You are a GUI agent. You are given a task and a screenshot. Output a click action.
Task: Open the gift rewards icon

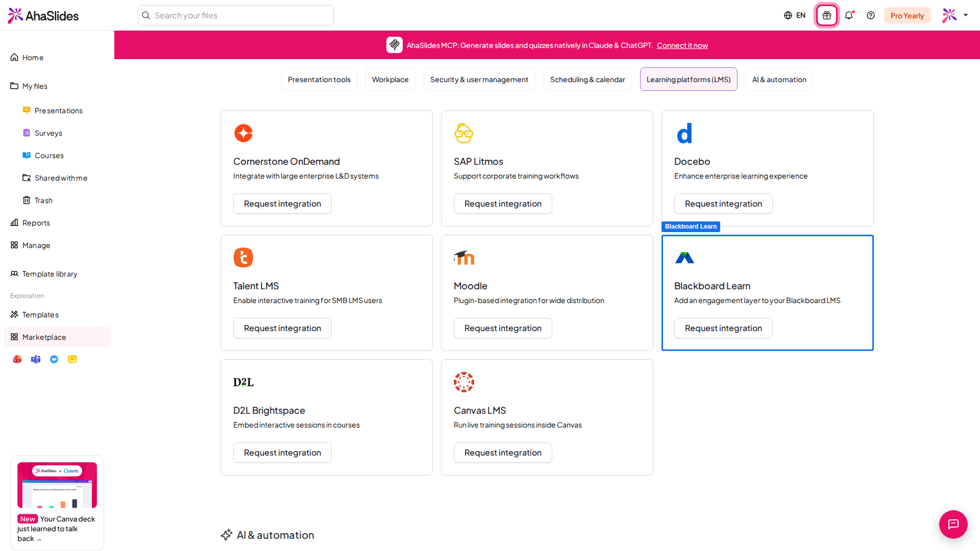click(827, 15)
